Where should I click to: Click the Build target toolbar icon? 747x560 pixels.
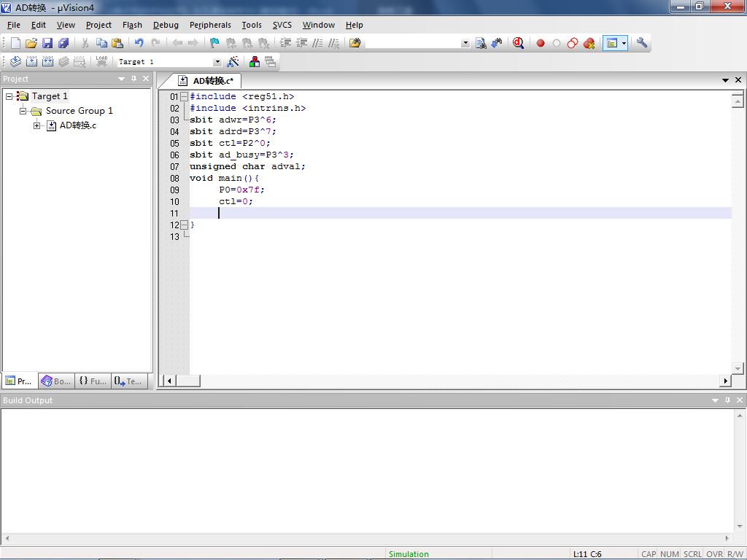point(31,62)
